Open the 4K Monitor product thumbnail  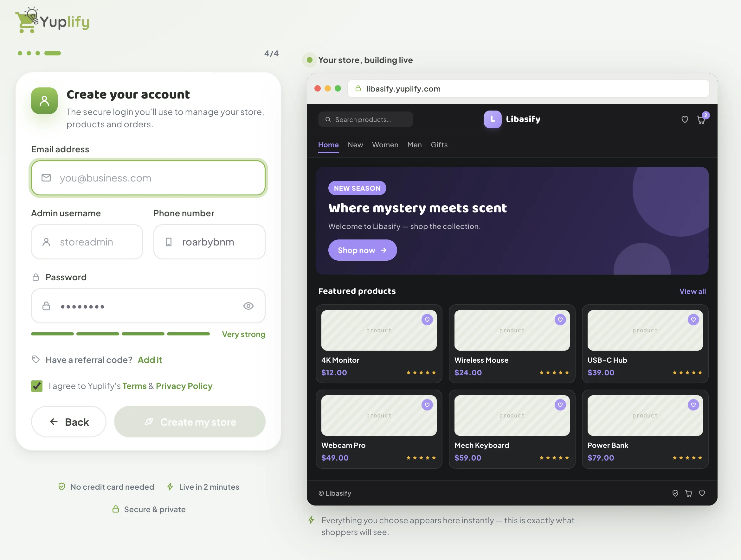tap(379, 330)
